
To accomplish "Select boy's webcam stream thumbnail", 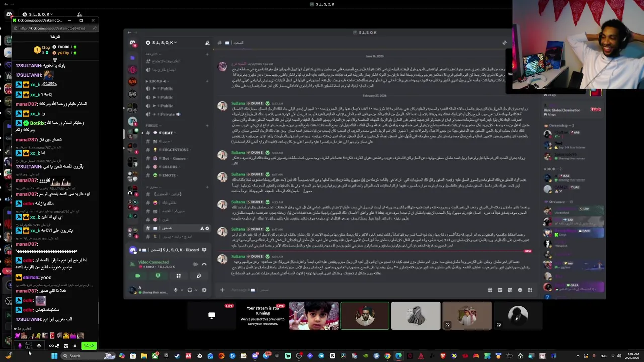I will click(x=313, y=316).
